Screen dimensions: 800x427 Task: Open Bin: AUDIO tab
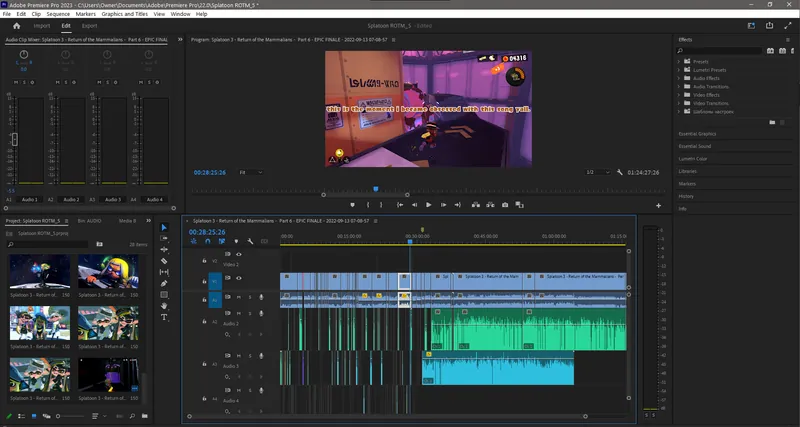pyautogui.click(x=89, y=221)
